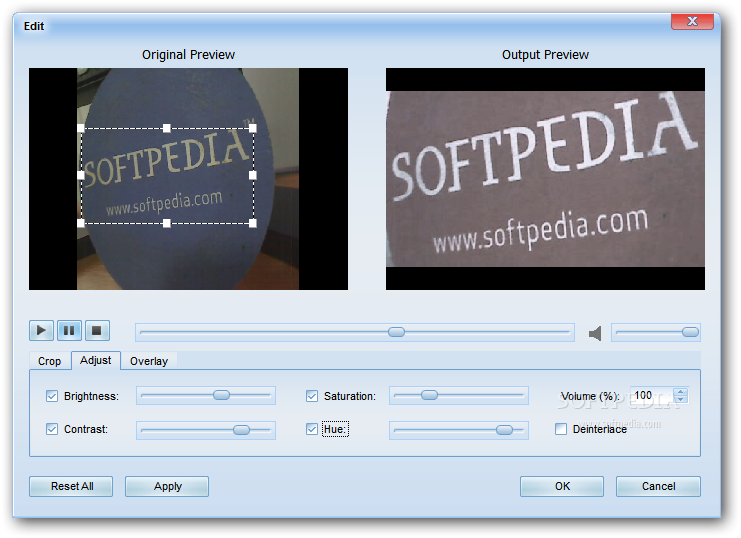Image resolution: width=741 pixels, height=538 pixels.
Task: Disable the Saturation checkbox
Action: click(x=312, y=396)
